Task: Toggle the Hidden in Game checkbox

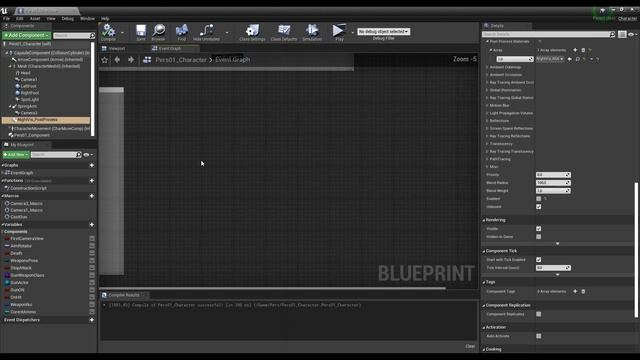Action: pyautogui.click(x=538, y=237)
